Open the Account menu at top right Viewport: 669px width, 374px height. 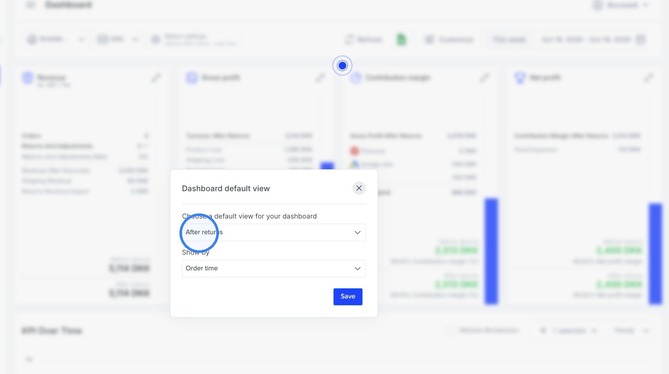(x=621, y=5)
